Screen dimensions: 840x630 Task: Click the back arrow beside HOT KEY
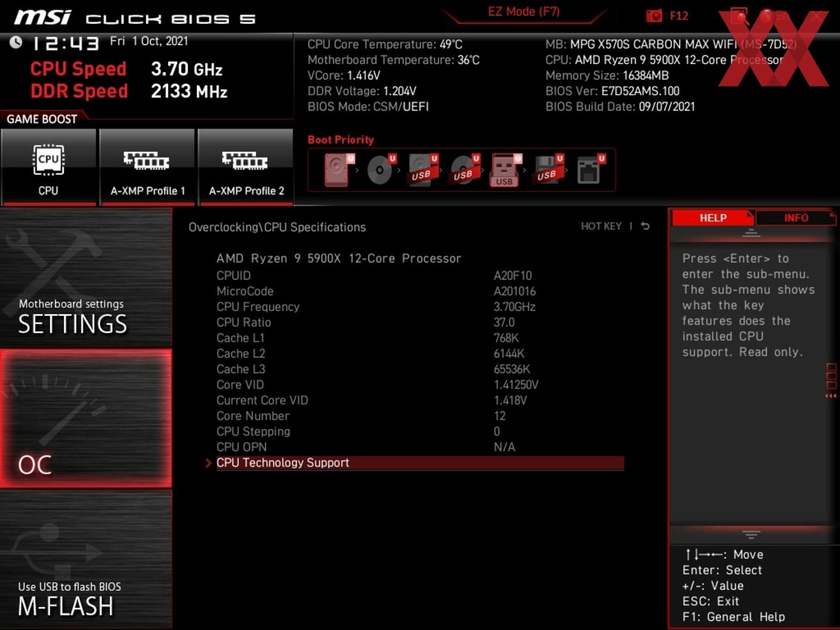point(645,226)
